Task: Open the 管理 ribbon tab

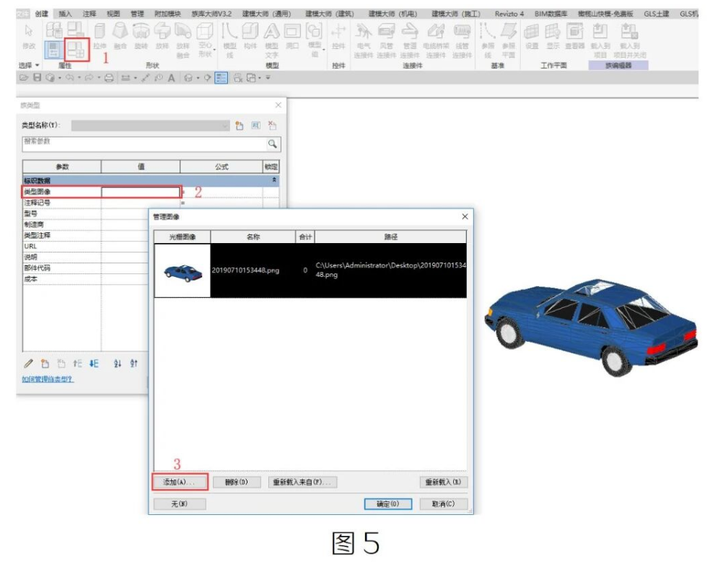Action: tap(137, 14)
